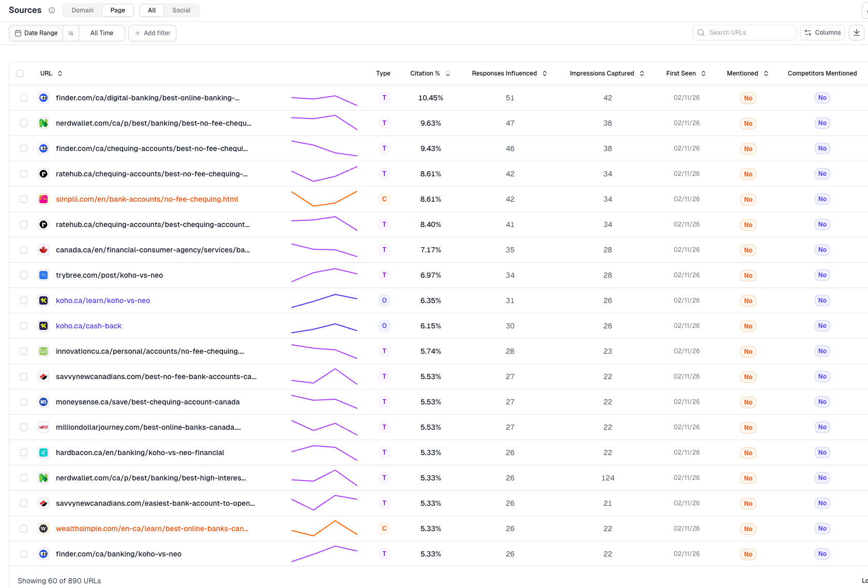The image size is (868, 588).
Task: Open the Citation % sort control
Action: [447, 73]
